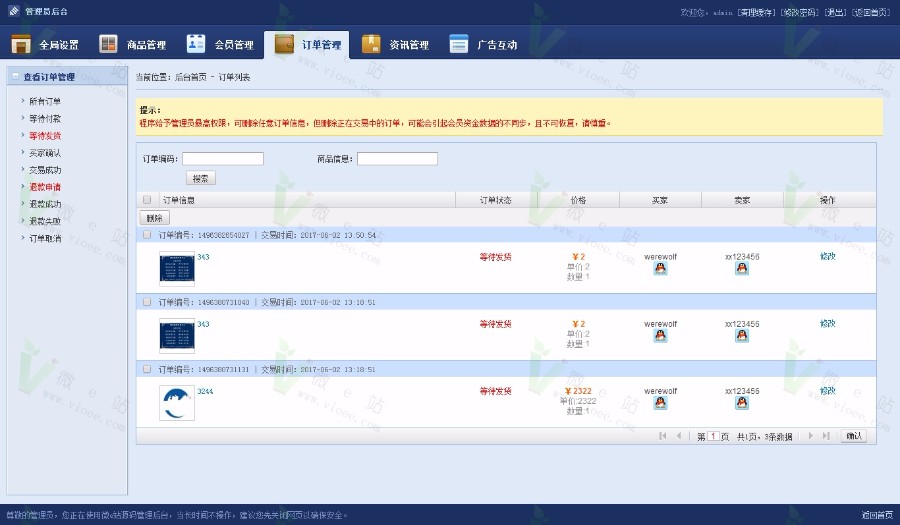Screen dimensions: 900x525
Task: Check the order numbered 1496380731131
Action: pyautogui.click(x=147, y=369)
